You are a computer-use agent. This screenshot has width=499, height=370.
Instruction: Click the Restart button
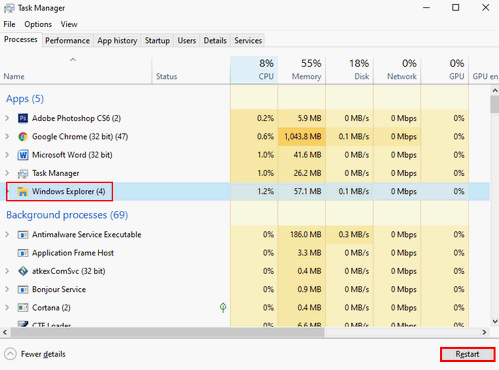pyautogui.click(x=467, y=354)
